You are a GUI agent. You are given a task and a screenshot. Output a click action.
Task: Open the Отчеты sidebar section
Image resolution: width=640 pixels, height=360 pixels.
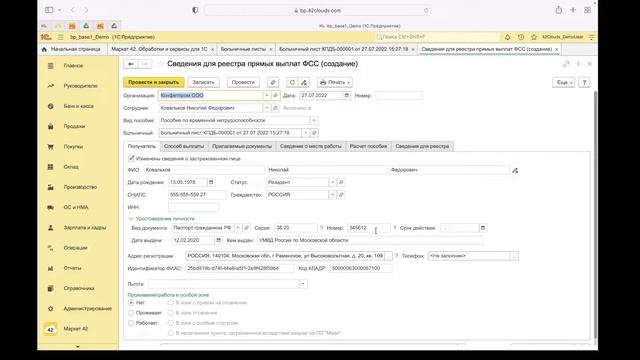72,268
